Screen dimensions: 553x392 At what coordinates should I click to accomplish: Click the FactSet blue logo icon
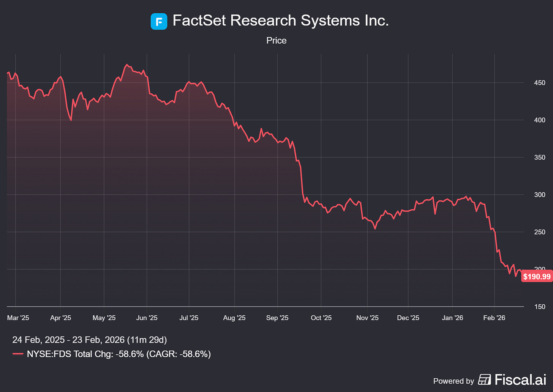159,21
